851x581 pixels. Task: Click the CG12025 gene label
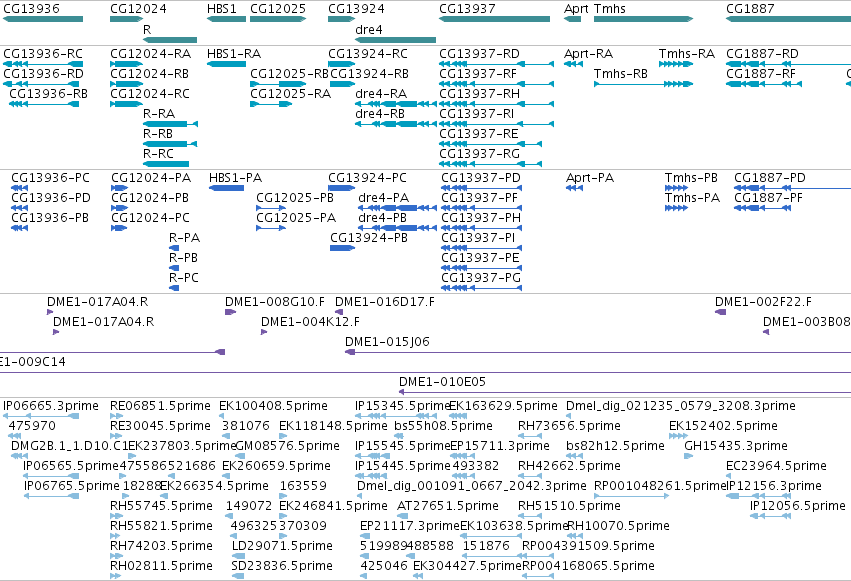(278, 9)
